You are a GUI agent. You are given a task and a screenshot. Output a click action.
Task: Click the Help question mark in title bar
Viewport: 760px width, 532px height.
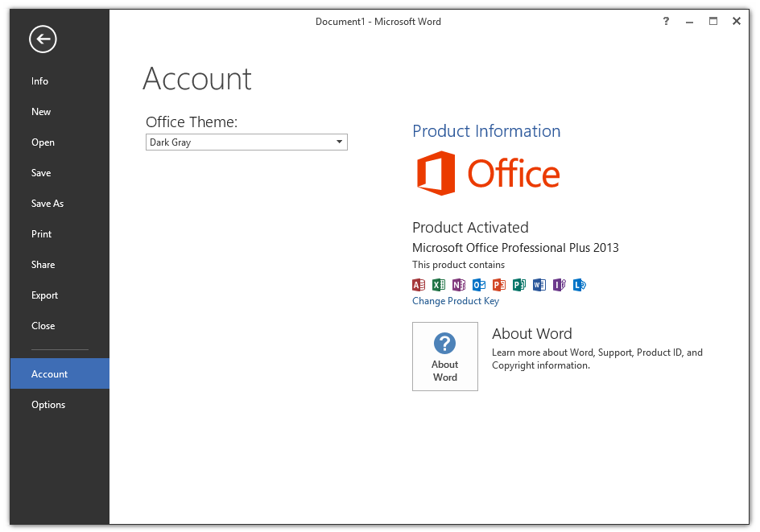[x=666, y=22]
